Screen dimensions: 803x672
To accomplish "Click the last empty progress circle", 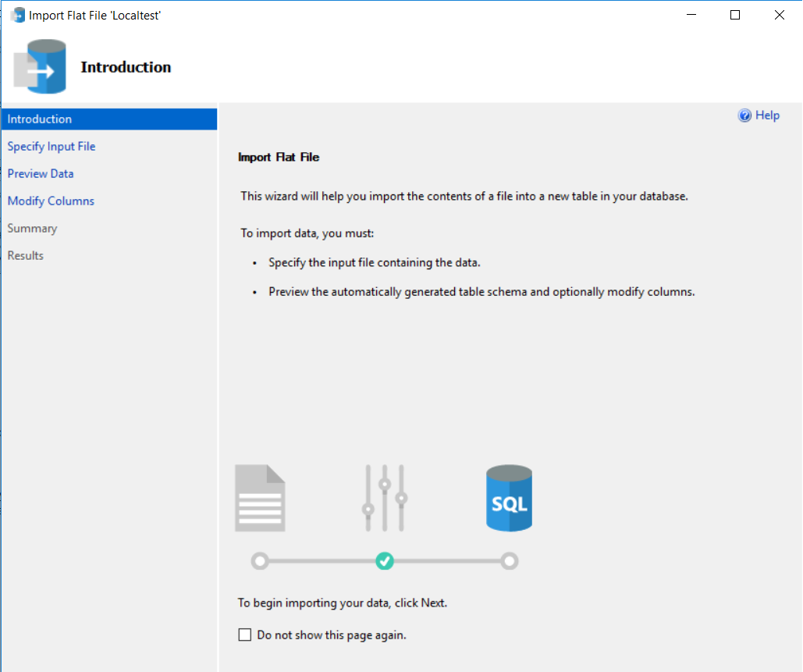I will pyautogui.click(x=509, y=561).
